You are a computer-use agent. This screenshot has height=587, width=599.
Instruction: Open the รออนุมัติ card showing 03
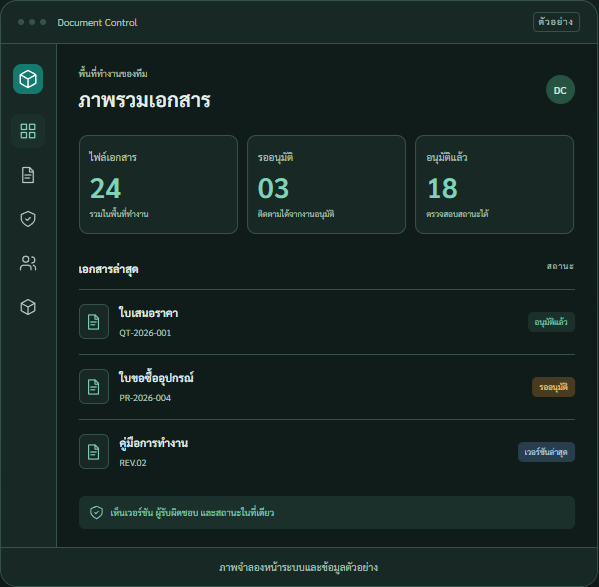[326, 184]
